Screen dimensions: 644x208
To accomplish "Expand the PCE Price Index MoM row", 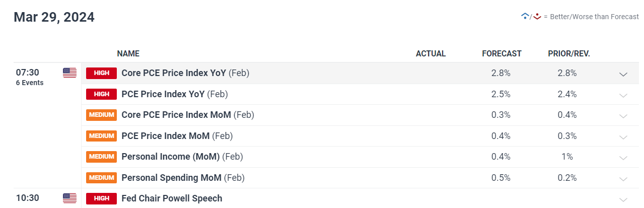I will tap(623, 137).
